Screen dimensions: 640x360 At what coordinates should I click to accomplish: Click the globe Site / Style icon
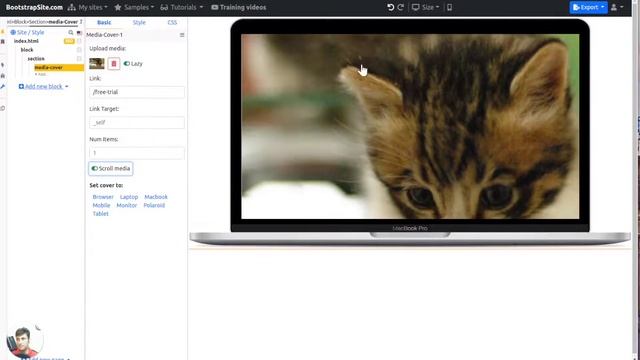(13, 32)
